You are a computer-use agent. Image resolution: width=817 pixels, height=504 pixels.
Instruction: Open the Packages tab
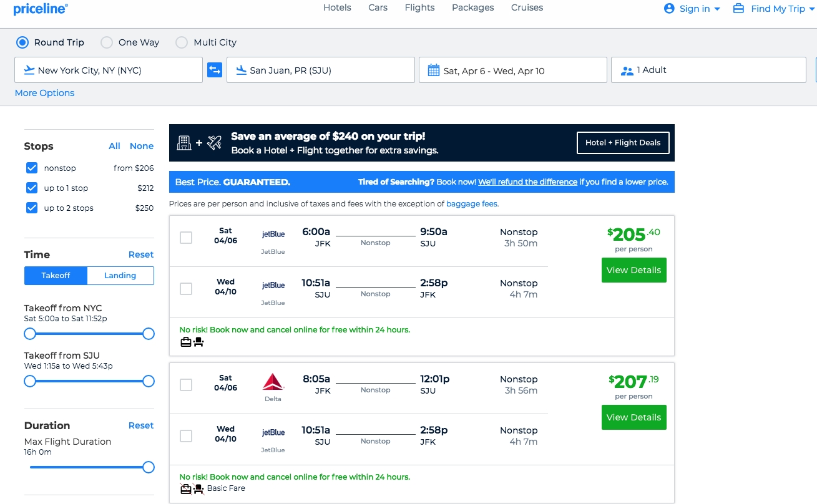pos(473,7)
